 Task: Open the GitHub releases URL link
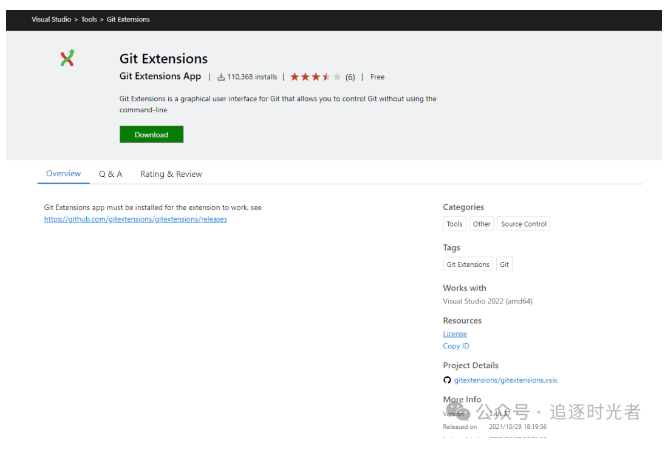click(x=135, y=219)
